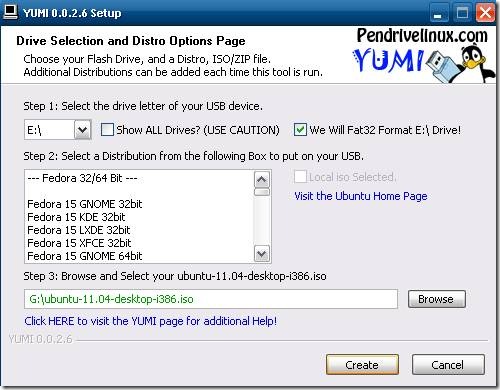Screen dimensions: 500x390
Task: Select Fedora 15 GNOME 64bit entry
Action: click(x=85, y=256)
